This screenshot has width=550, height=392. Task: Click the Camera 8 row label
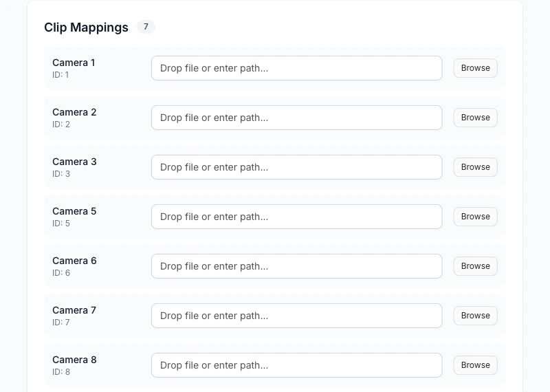[x=74, y=360]
